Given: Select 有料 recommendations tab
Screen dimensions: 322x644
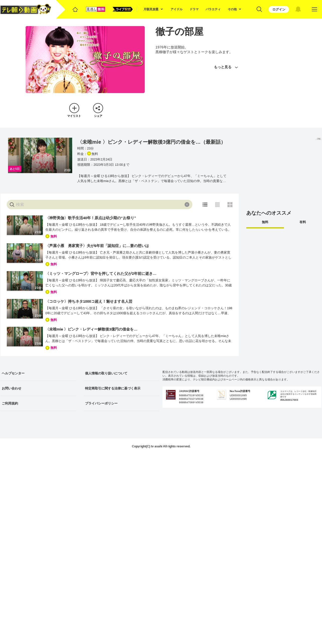Looking at the screenshot, I should (x=303, y=222).
